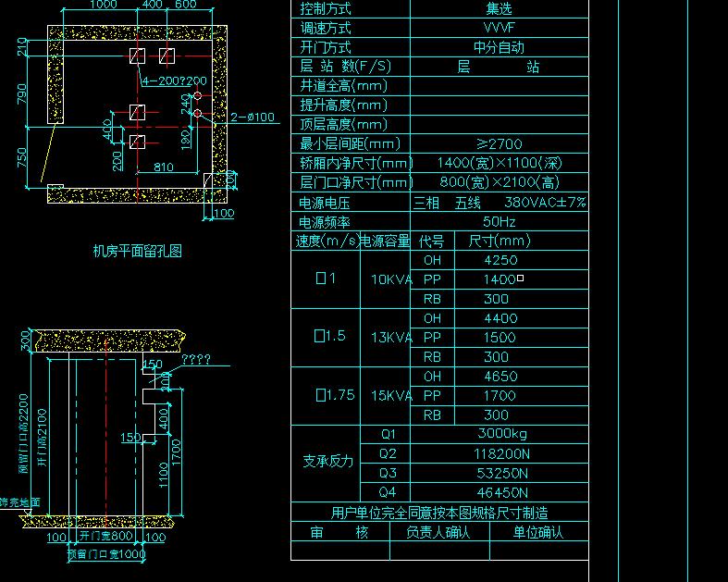Image resolution: width=728 pixels, height=582 pixels.
Task: Select the 预留门口宽1000 dimension label
Action: [x=106, y=553]
